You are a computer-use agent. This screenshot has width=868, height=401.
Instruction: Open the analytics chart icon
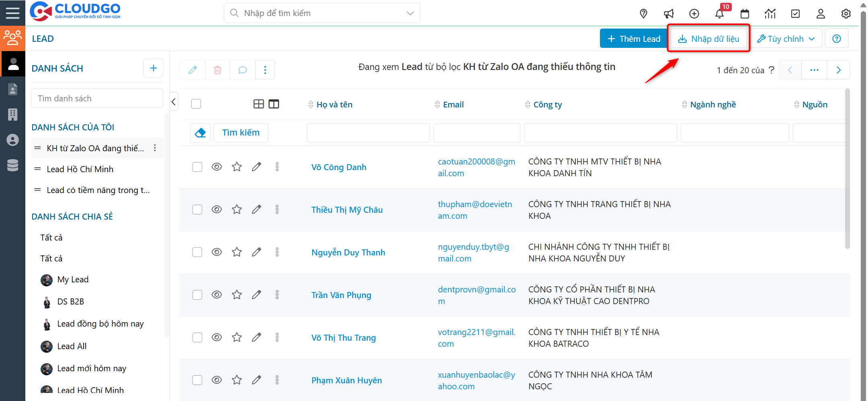click(x=770, y=14)
